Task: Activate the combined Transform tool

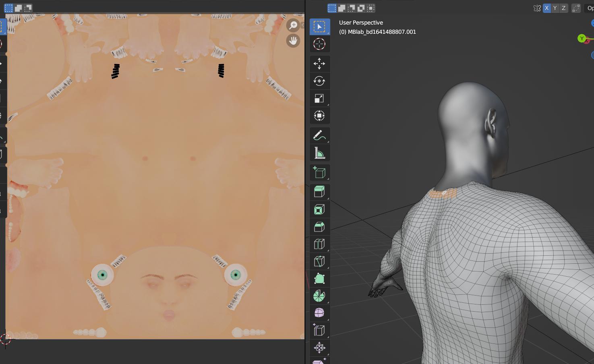Action: tap(319, 116)
